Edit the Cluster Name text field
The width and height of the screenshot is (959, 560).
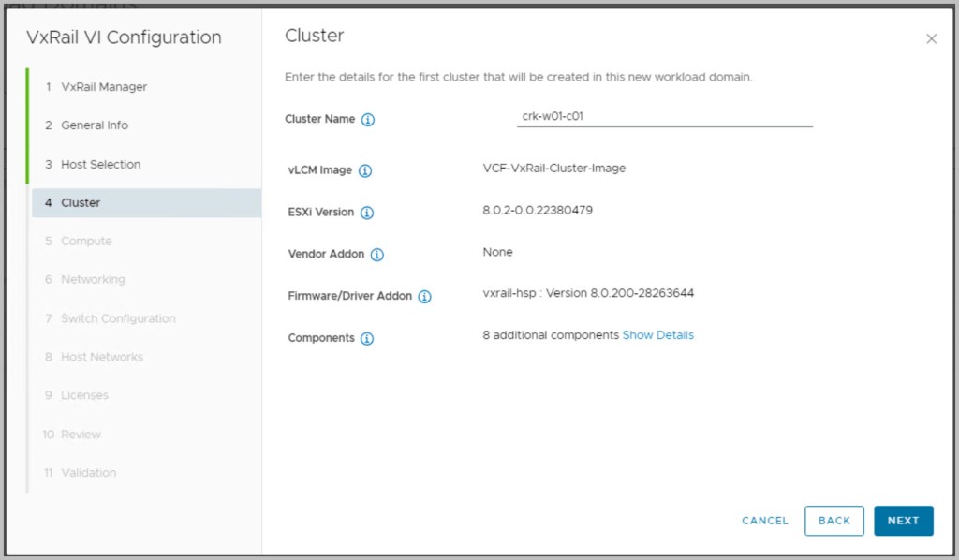tap(664, 118)
